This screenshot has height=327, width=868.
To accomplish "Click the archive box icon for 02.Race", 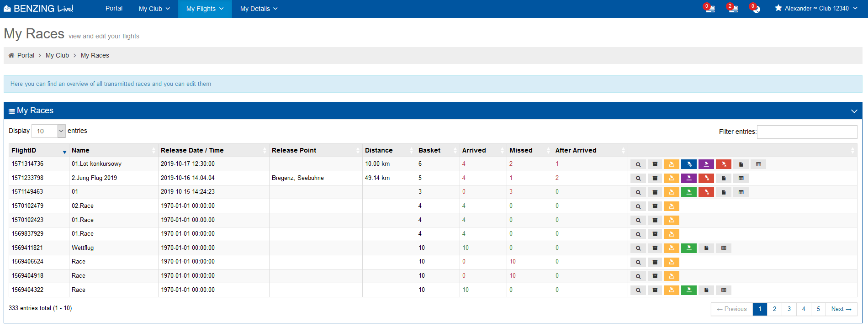I will 655,206.
